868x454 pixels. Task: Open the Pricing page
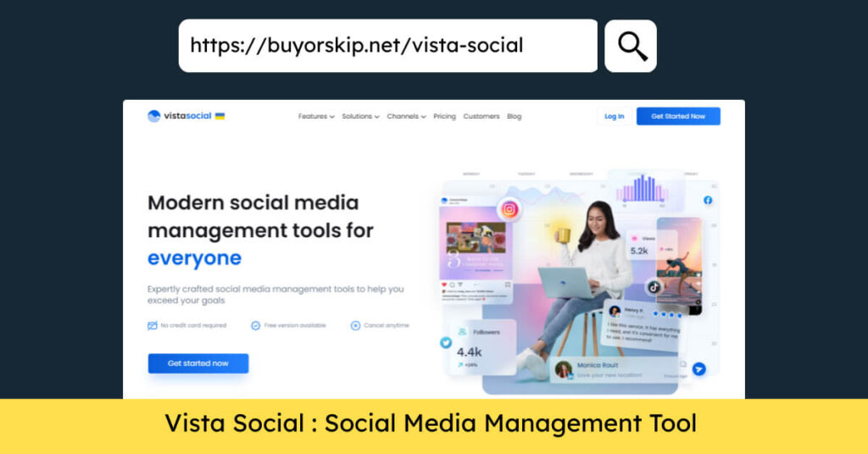444,117
